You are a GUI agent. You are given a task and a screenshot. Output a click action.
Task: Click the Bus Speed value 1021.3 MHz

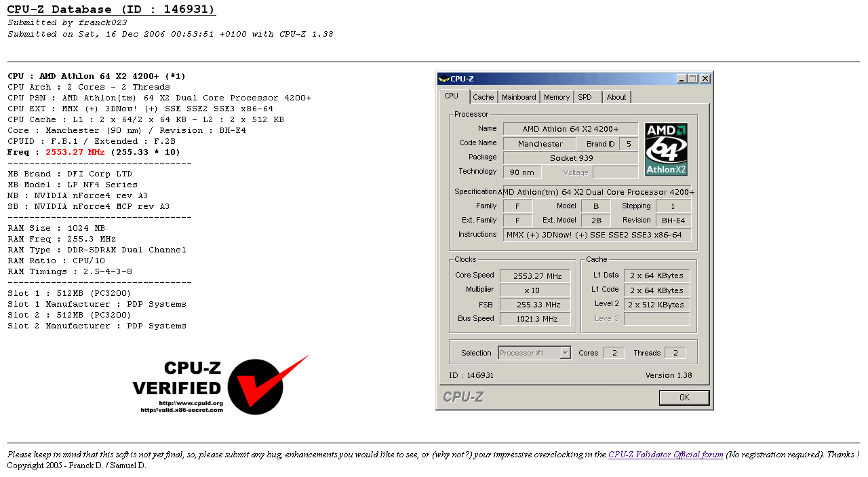point(535,319)
